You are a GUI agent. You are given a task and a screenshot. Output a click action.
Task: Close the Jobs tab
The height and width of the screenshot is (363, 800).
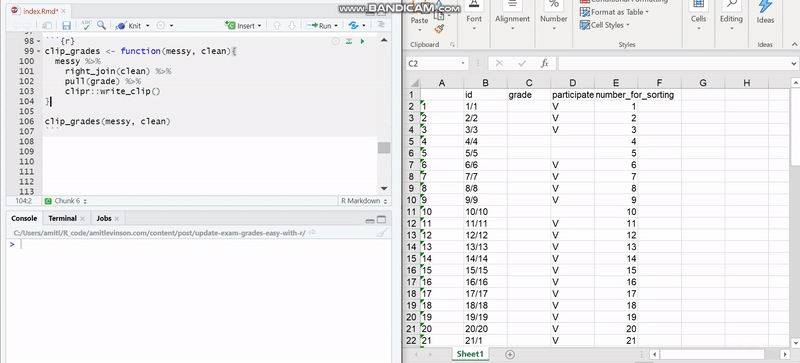pos(116,219)
